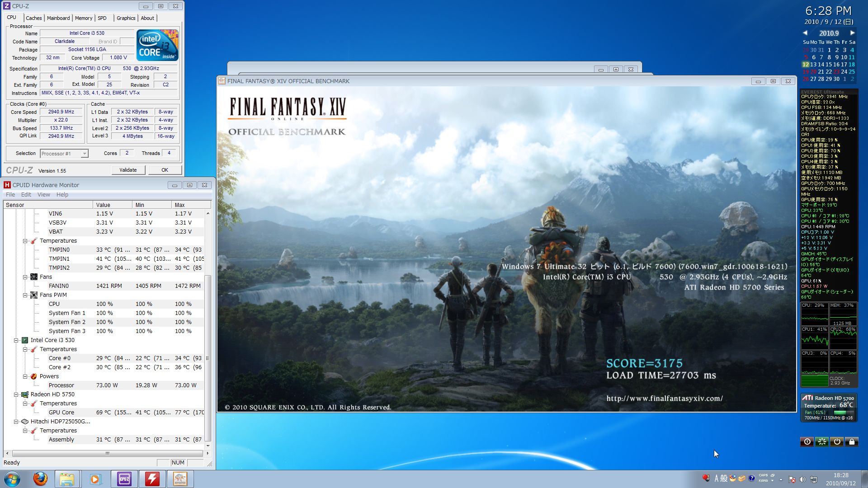Open the Action Center flag icon
This screenshot has height=488, width=868.
[792, 479]
